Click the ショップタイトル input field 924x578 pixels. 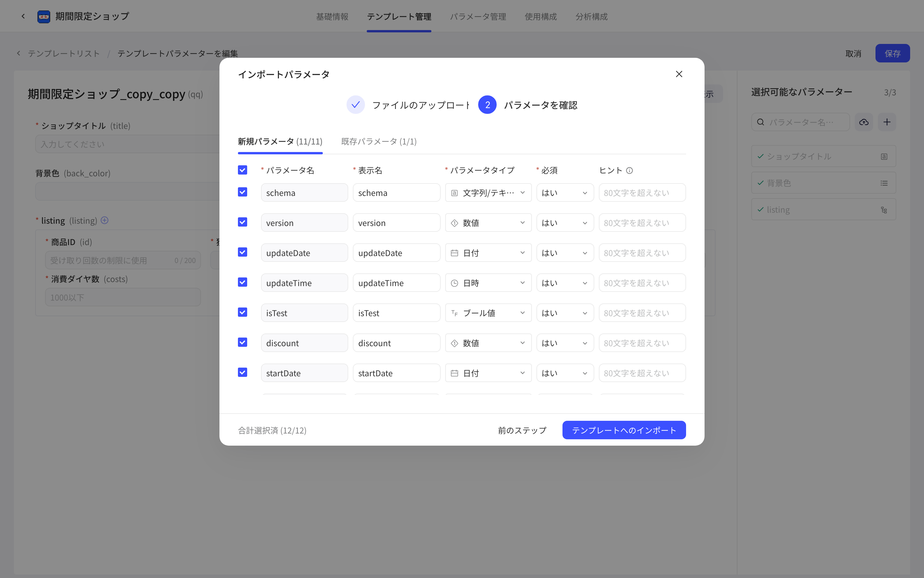tap(128, 144)
